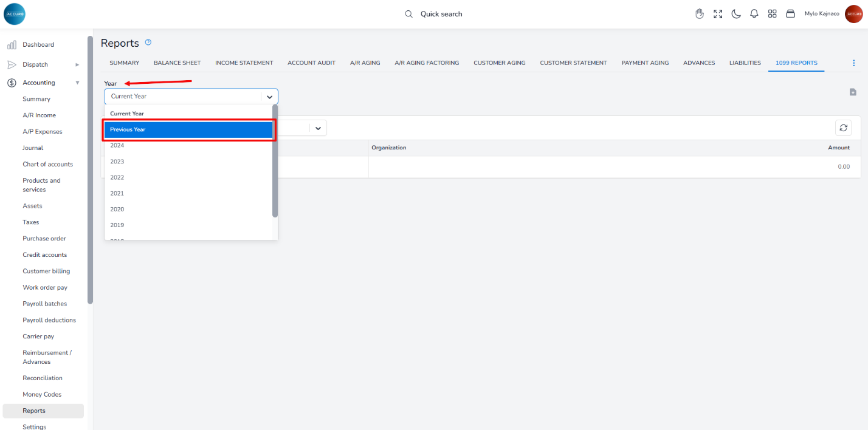
Task: Click the refresh icon in table header
Action: click(843, 128)
